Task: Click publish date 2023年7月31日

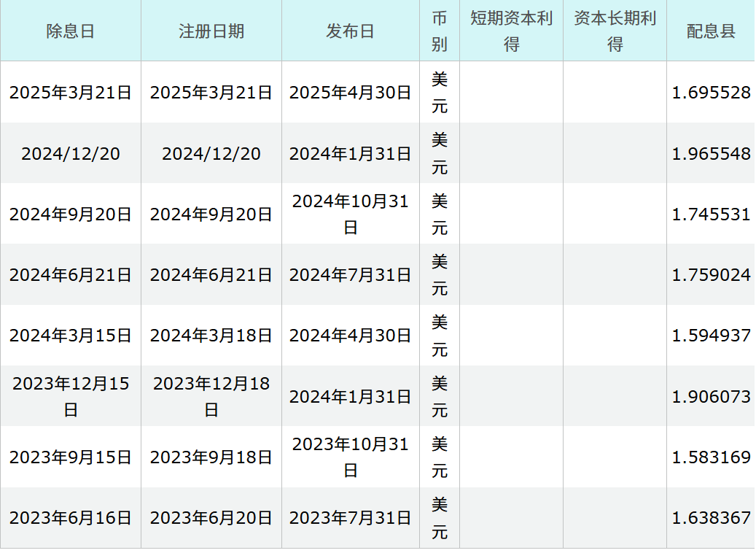Action: pyautogui.click(x=350, y=518)
